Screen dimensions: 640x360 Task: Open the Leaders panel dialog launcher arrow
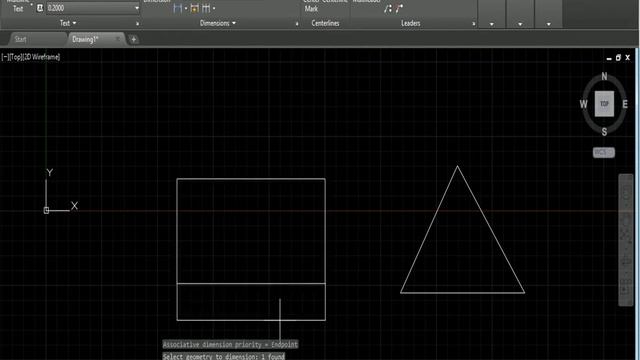coord(473,24)
